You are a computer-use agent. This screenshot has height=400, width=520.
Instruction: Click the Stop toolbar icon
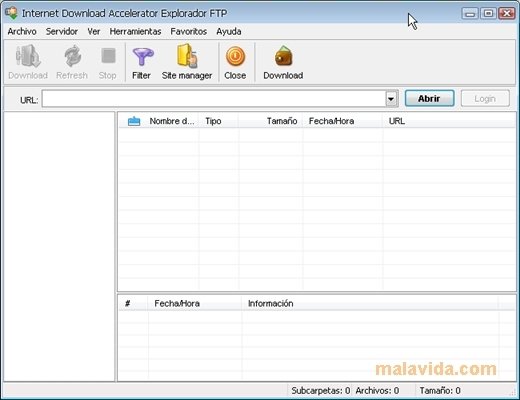click(108, 56)
